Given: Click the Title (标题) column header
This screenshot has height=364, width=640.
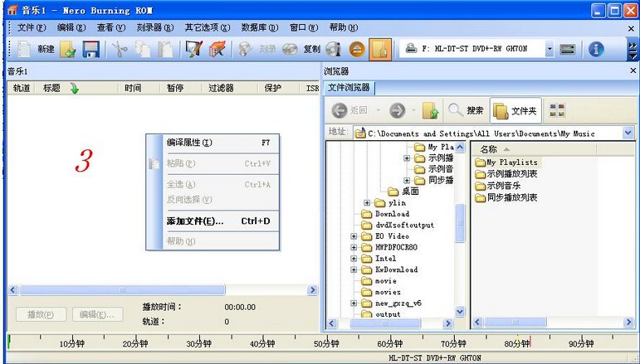Looking at the screenshot, I should pos(76,88).
